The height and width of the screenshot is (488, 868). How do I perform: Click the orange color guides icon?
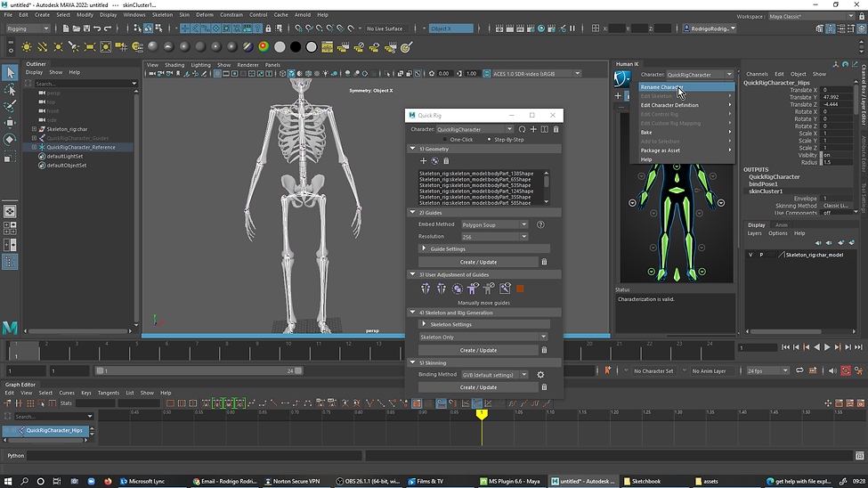pyautogui.click(x=520, y=289)
